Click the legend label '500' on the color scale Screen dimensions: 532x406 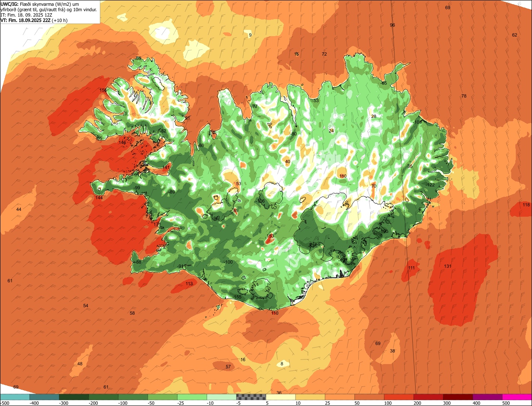(506, 403)
